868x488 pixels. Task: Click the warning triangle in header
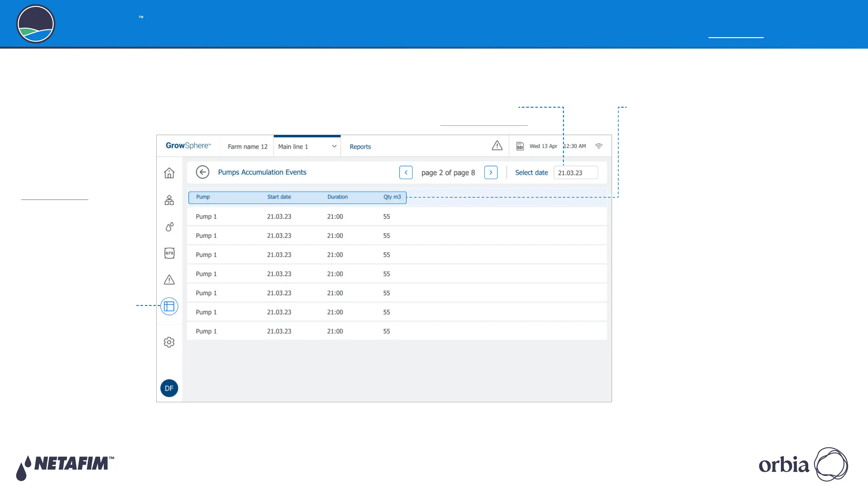pyautogui.click(x=497, y=146)
